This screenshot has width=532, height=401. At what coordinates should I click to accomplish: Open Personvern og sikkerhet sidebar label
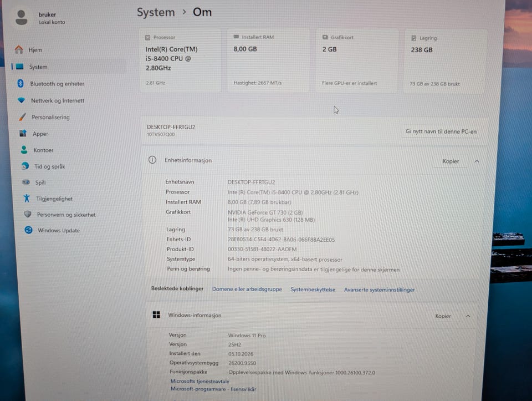(x=66, y=215)
